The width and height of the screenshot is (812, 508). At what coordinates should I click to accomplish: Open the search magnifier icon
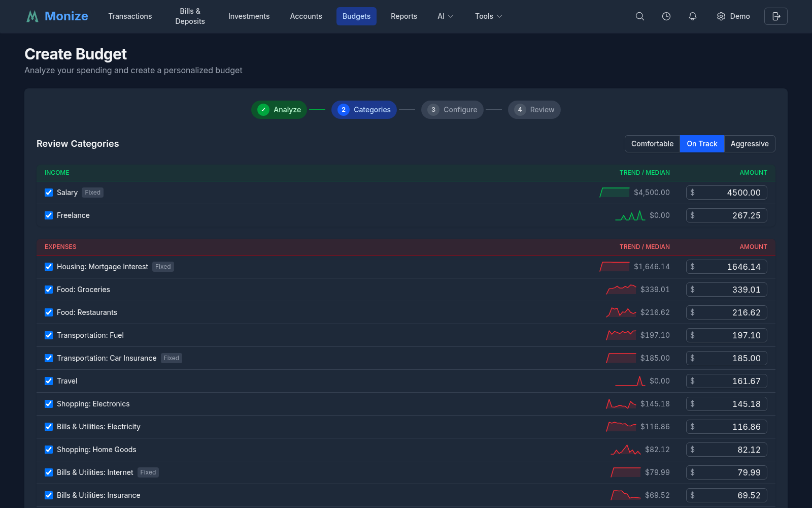coord(640,16)
